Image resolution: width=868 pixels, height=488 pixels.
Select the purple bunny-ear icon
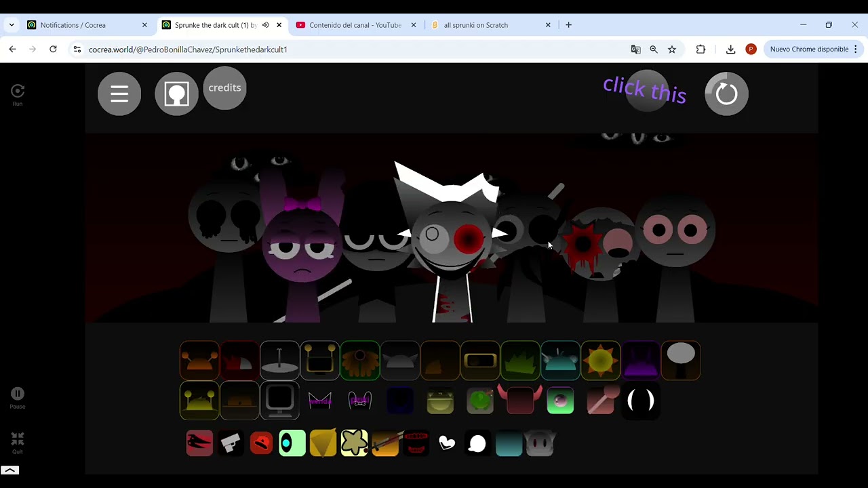[x=640, y=361]
